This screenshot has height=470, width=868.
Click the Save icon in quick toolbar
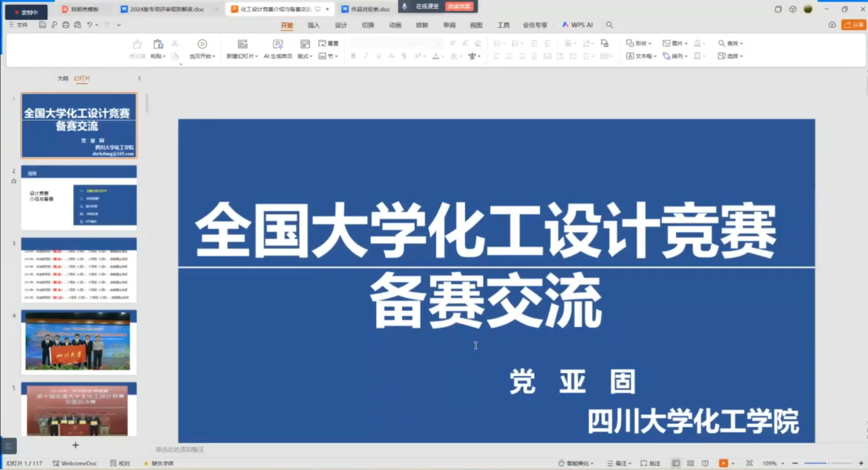pos(42,25)
